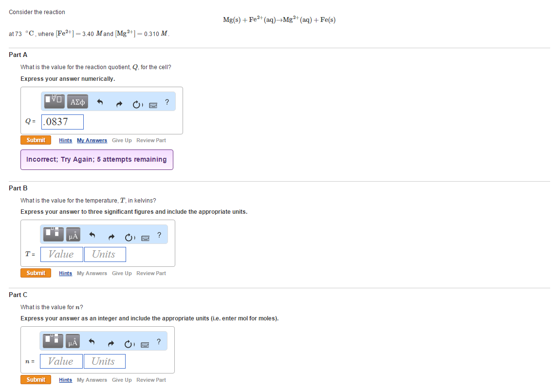The image size is (556, 392).
Task: Open the keyboard input icon in Part A
Action: (153, 104)
